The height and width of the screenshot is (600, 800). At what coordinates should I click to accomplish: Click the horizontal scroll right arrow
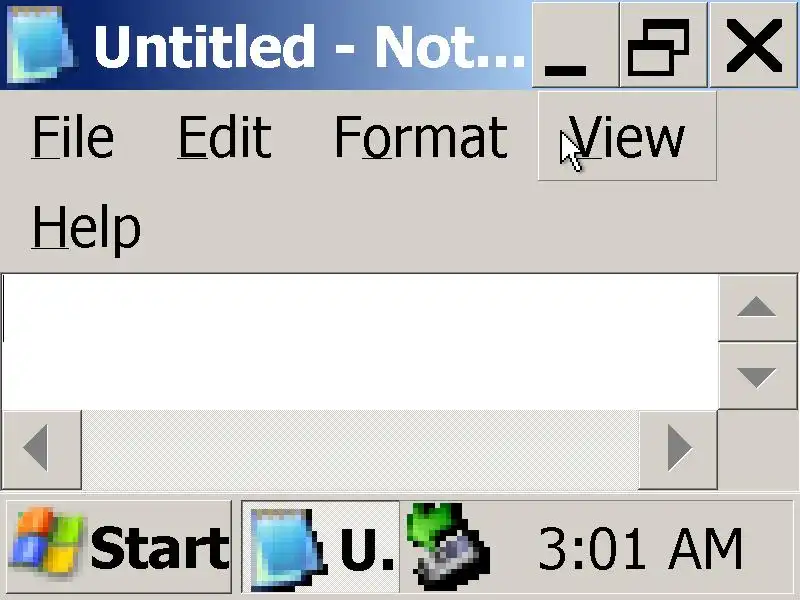pos(678,449)
